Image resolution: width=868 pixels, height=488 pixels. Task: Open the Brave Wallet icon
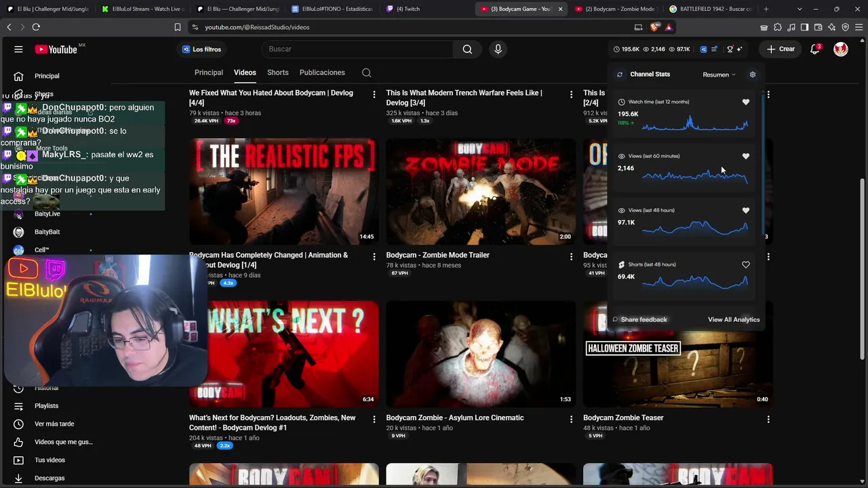[818, 27]
